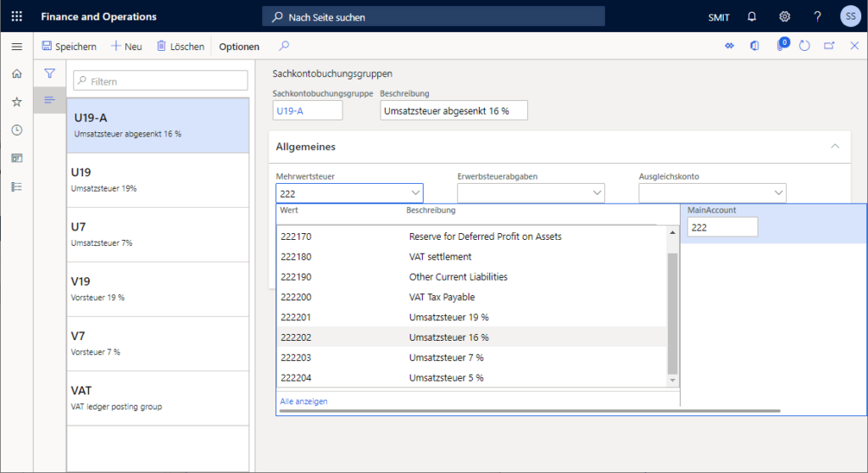Select account 222170 Reserve for Deferred Profit
Viewport: 868px width, 473px height.
click(471, 236)
